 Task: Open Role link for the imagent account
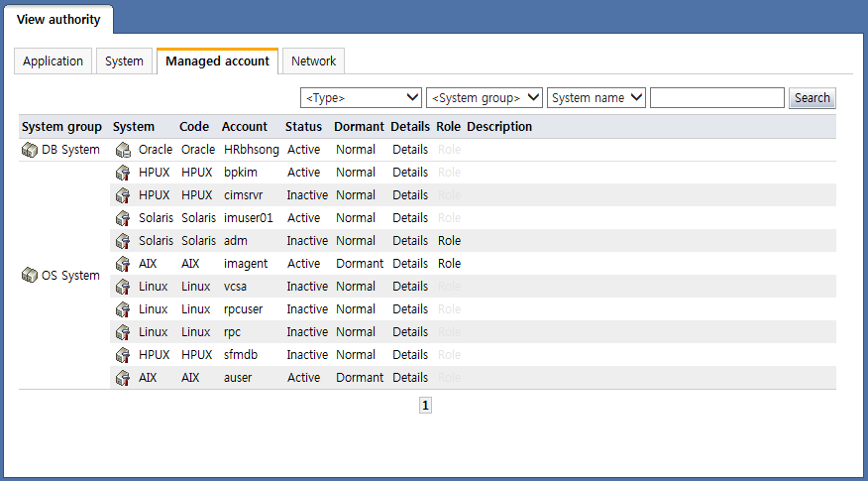click(x=449, y=264)
